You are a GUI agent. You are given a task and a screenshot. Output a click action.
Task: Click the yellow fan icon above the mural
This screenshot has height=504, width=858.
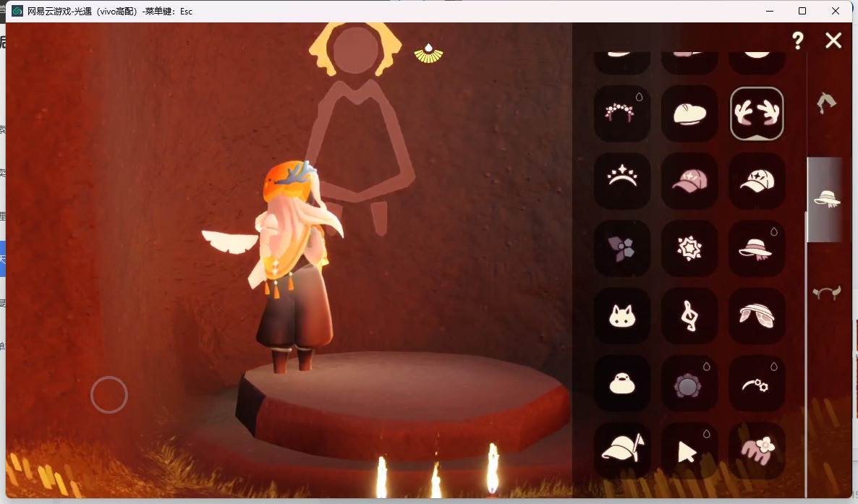428,53
